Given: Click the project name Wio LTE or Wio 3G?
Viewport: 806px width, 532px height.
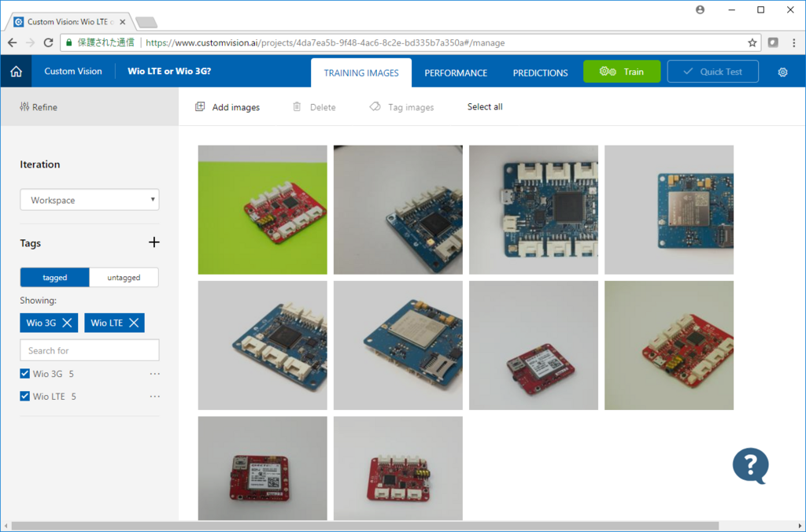Looking at the screenshot, I should tap(169, 72).
